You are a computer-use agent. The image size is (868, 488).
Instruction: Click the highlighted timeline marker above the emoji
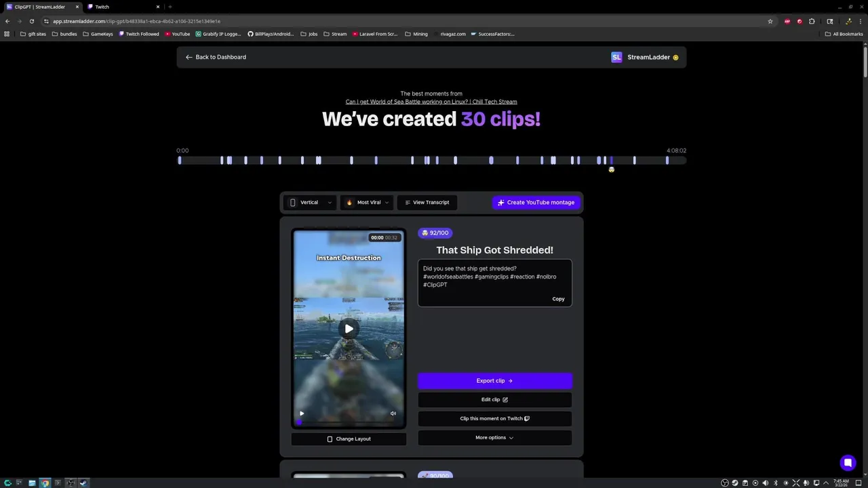click(611, 161)
